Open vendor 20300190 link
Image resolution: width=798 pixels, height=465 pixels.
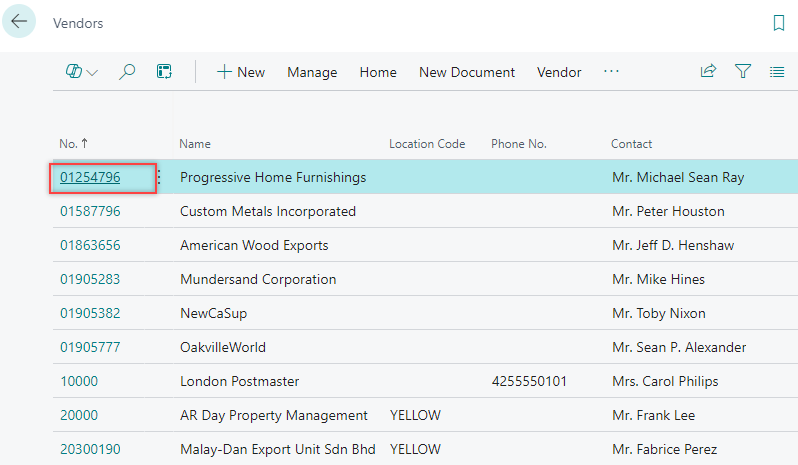click(x=90, y=450)
